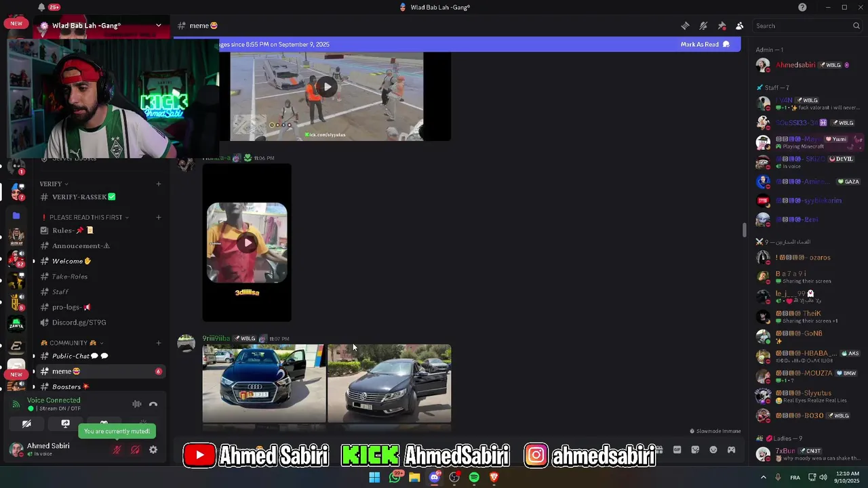Open Windows Start menu
This screenshot has width=868, height=488.
click(374, 477)
